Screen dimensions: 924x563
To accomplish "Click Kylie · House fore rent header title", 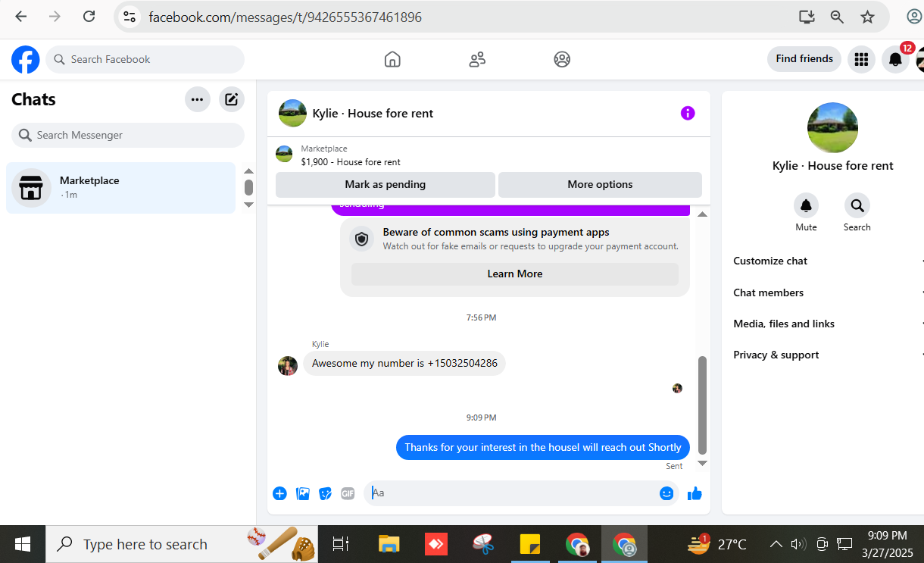I will coord(373,114).
